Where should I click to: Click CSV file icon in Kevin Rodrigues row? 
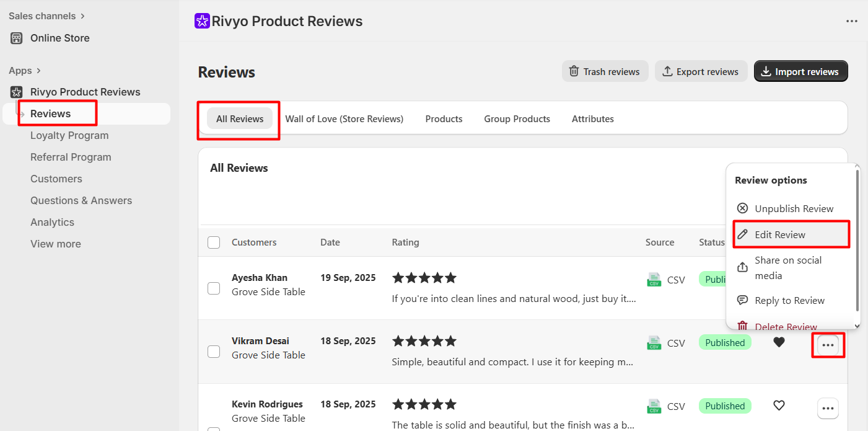coord(654,406)
